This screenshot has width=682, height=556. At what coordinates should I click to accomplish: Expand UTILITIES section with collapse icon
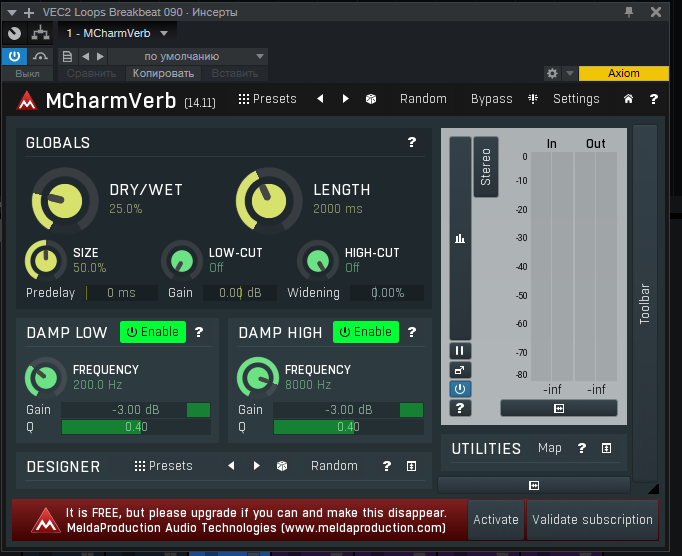606,449
